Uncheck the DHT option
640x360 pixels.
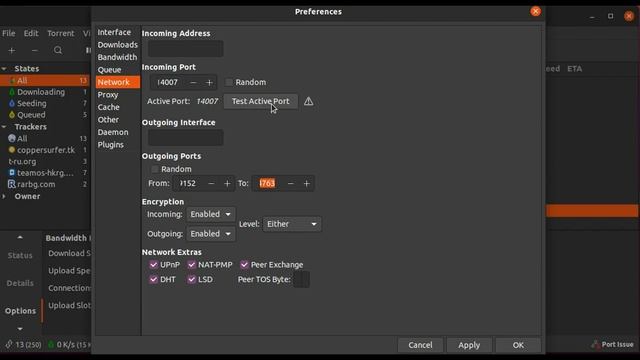tap(153, 280)
